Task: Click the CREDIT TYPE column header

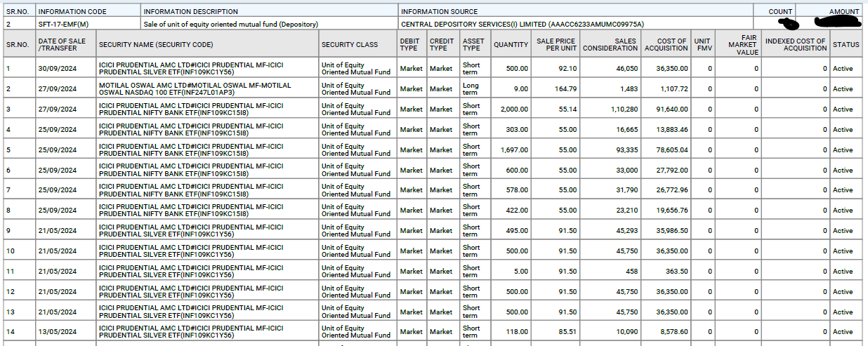Action: 442,44
